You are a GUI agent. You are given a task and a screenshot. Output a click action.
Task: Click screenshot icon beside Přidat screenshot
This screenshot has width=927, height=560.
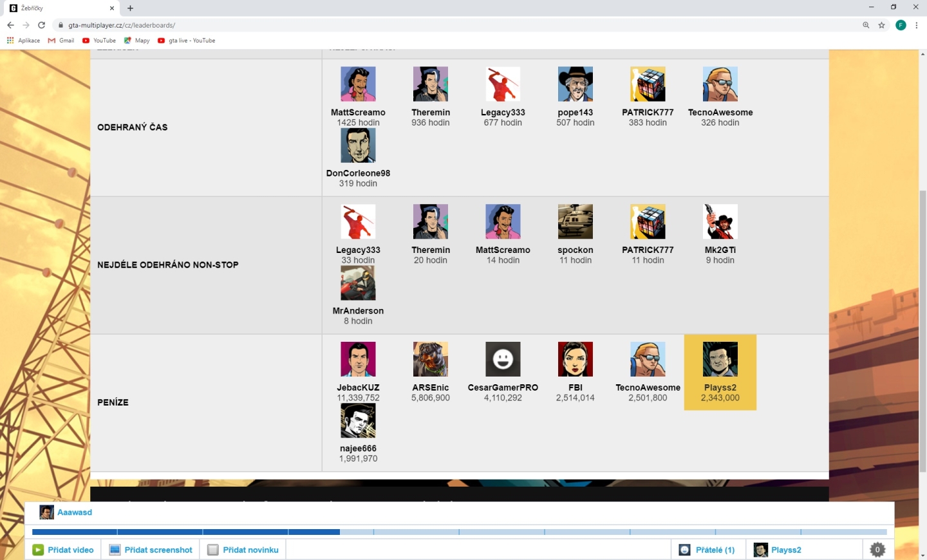tap(115, 550)
